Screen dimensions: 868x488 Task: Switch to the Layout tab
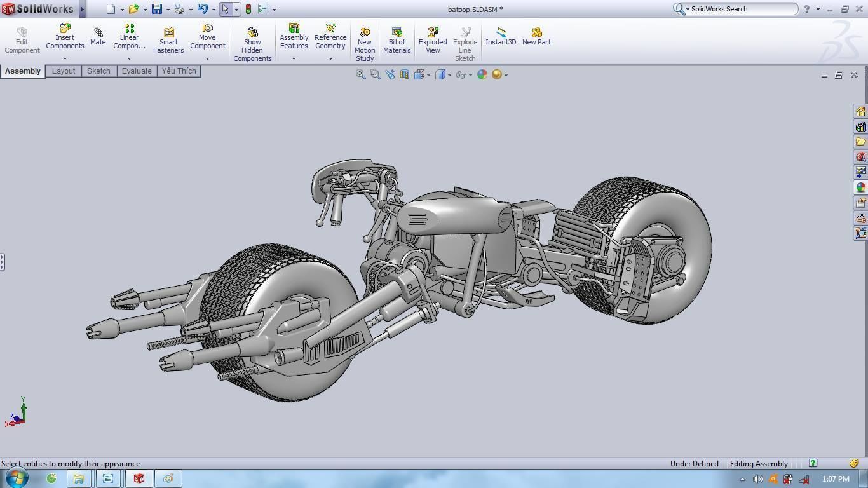click(64, 71)
